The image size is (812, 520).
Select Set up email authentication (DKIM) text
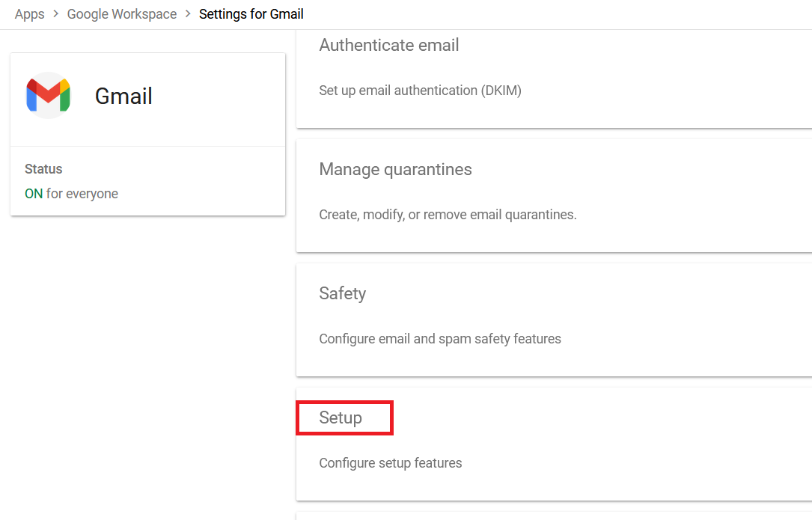(420, 91)
